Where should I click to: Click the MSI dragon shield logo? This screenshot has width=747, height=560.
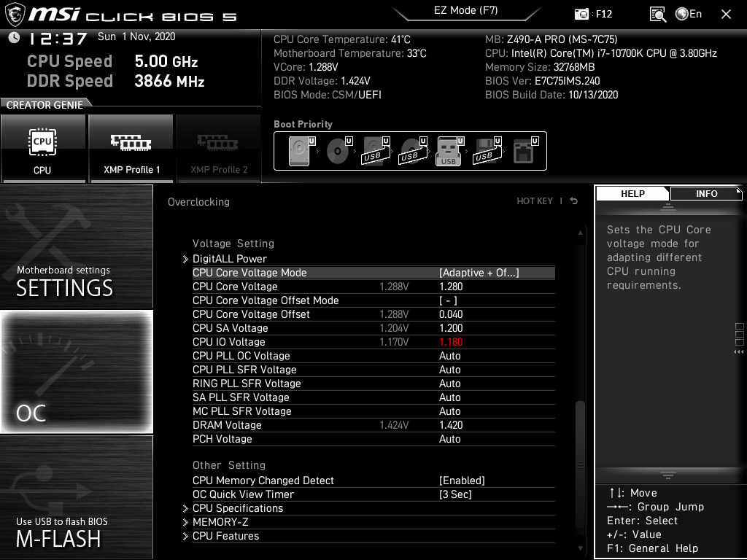coord(15,15)
